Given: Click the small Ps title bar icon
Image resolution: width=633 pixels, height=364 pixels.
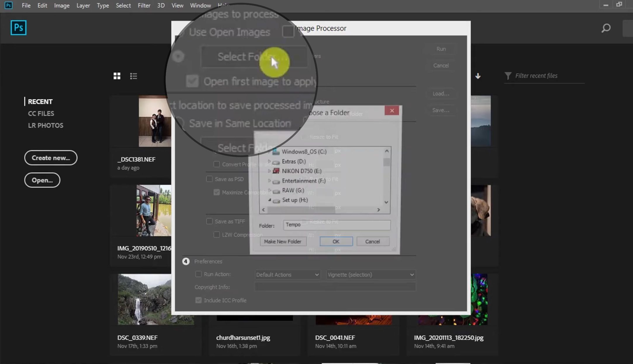Looking at the screenshot, I should pyautogui.click(x=8, y=5).
